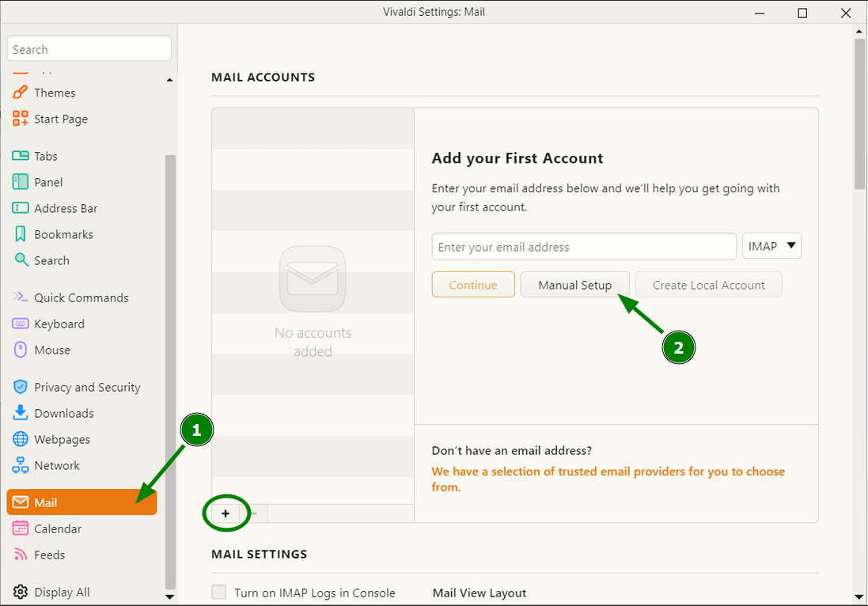Click the Mouse icon in sidebar
The height and width of the screenshot is (606, 868).
(x=20, y=349)
